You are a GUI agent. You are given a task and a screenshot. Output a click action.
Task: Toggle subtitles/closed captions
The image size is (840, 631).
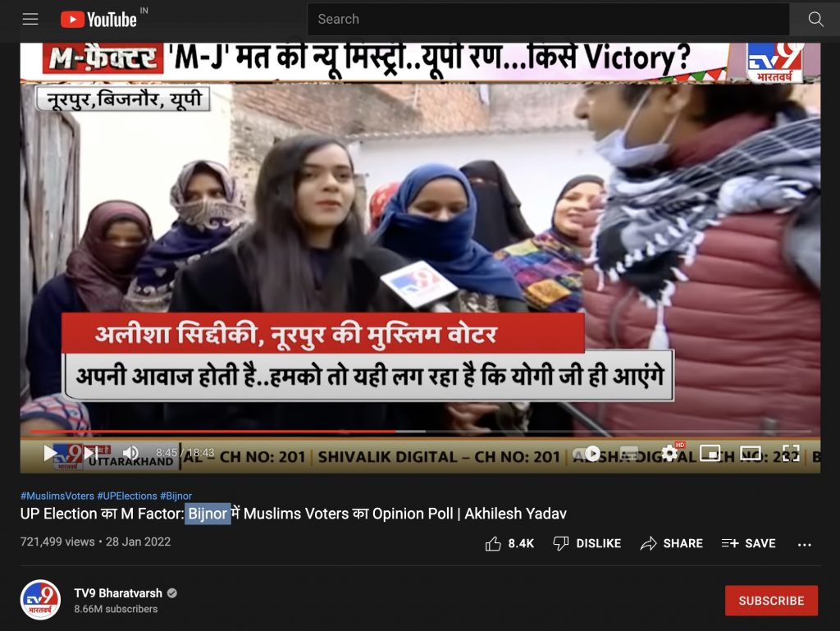[629, 454]
